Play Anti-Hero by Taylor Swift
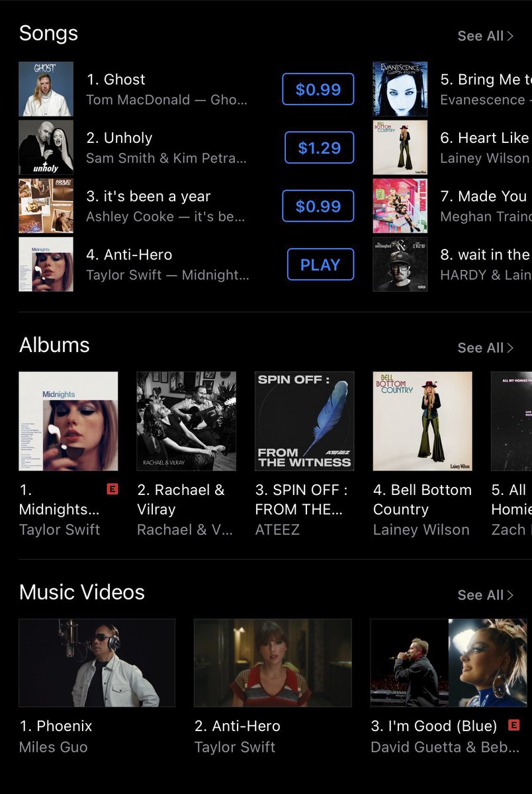Image resolution: width=532 pixels, height=794 pixels. click(x=320, y=265)
